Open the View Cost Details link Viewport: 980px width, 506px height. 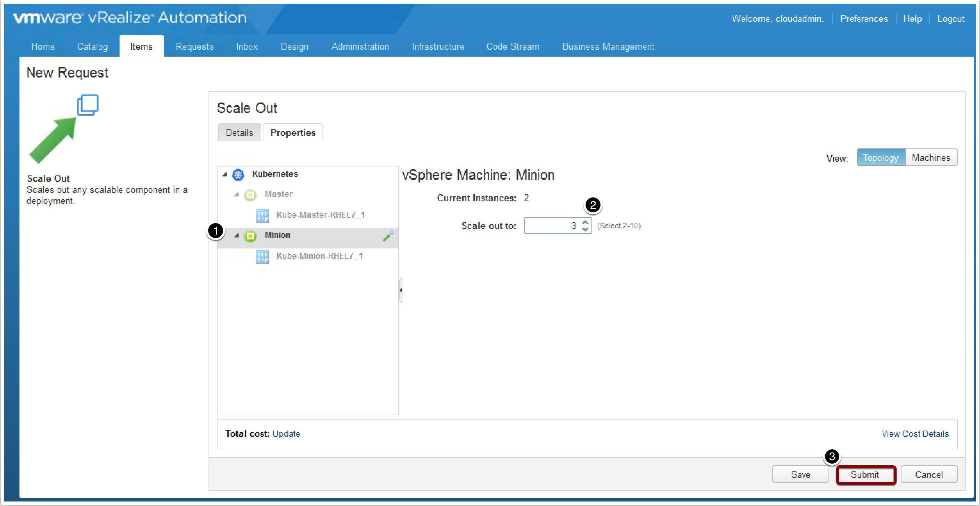point(915,434)
